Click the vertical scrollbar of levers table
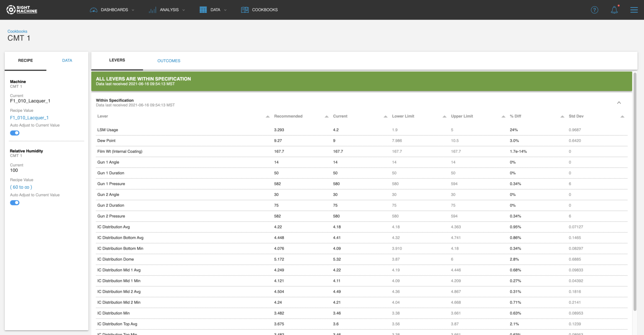This screenshot has height=335, width=644. coord(635,191)
